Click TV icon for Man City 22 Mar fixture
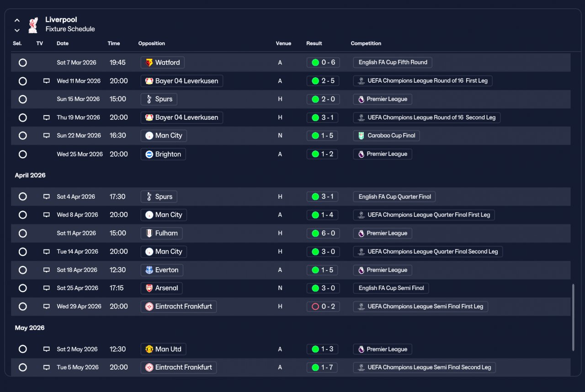Image resolution: width=585 pixels, height=392 pixels. [x=46, y=136]
